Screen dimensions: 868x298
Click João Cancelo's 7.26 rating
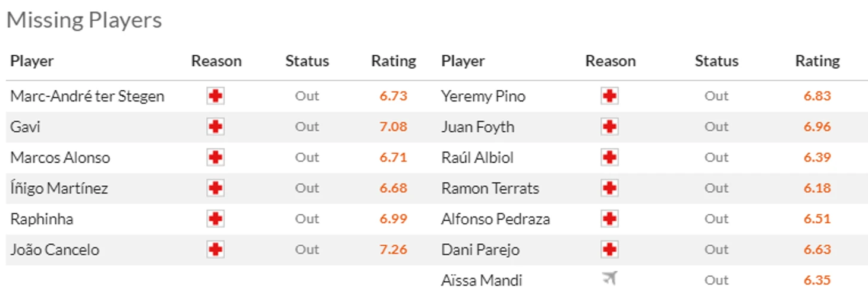[x=394, y=250]
